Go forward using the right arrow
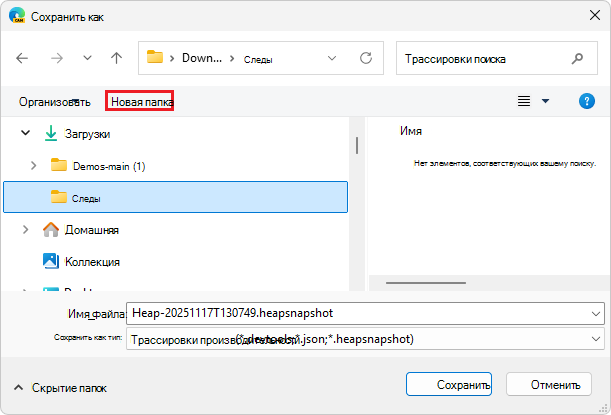The width and height of the screenshot is (611, 415). click(57, 58)
